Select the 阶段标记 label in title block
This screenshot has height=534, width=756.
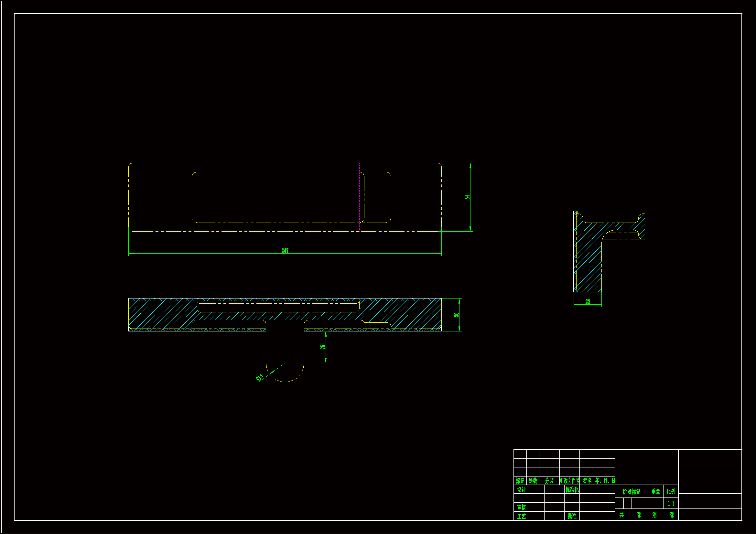point(631,492)
